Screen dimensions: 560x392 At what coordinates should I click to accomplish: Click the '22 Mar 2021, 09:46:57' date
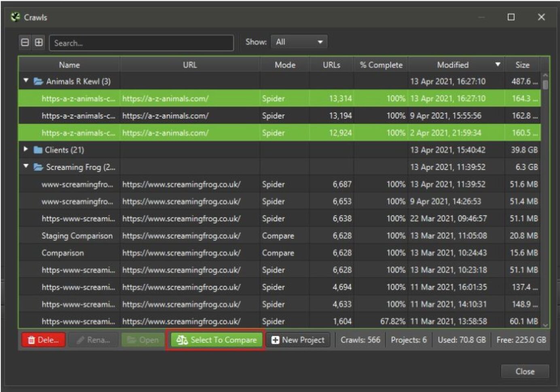point(448,218)
